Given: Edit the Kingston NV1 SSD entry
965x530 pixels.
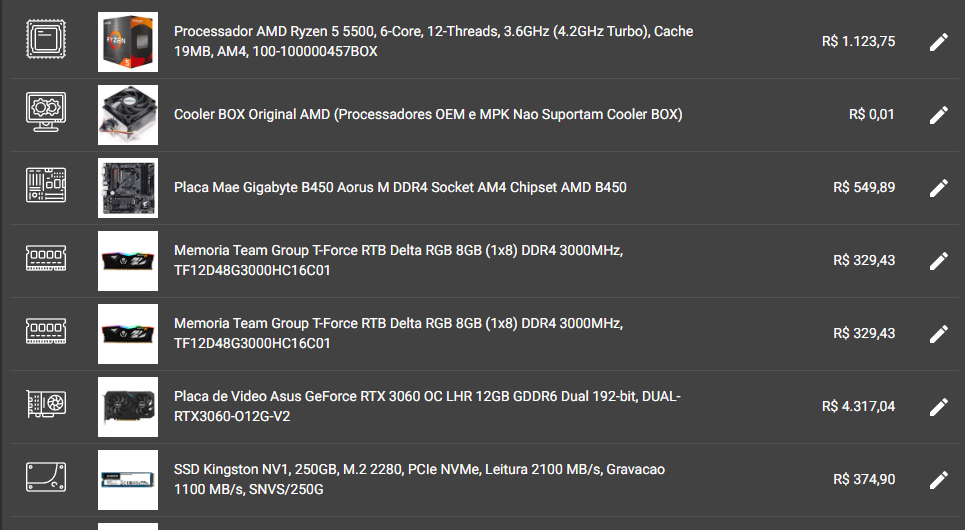Looking at the screenshot, I should tap(939, 480).
